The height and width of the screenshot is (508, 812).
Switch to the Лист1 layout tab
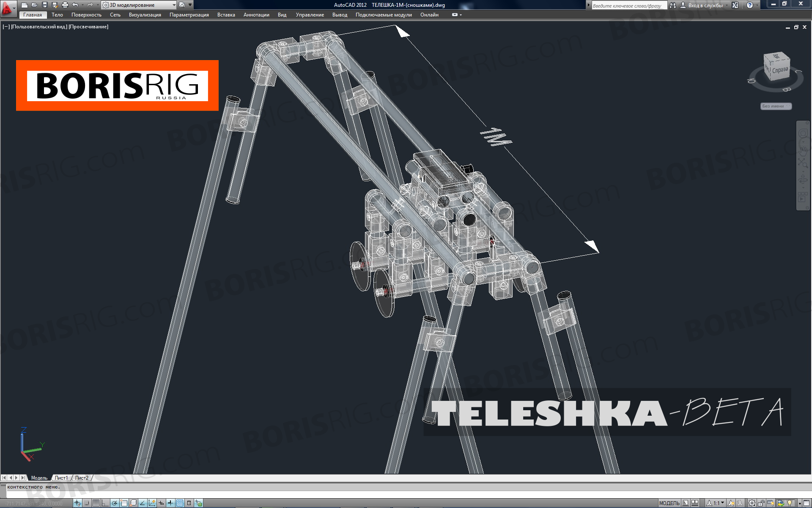coord(61,478)
